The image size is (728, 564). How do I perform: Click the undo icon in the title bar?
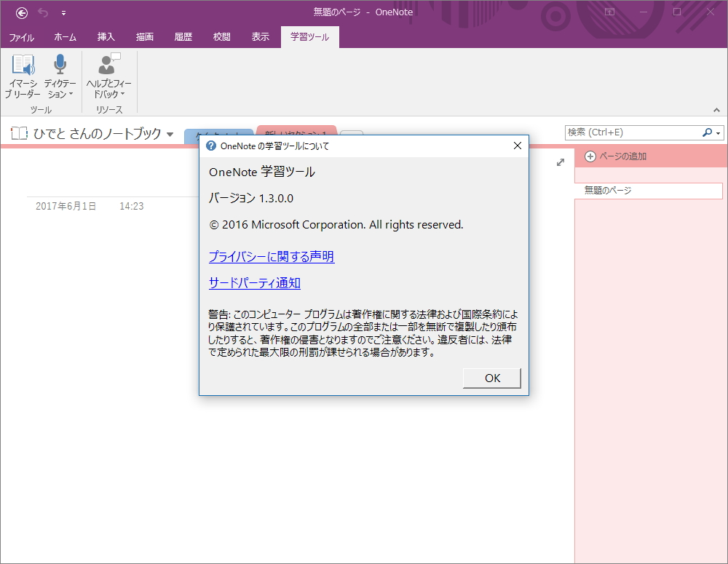point(41,12)
